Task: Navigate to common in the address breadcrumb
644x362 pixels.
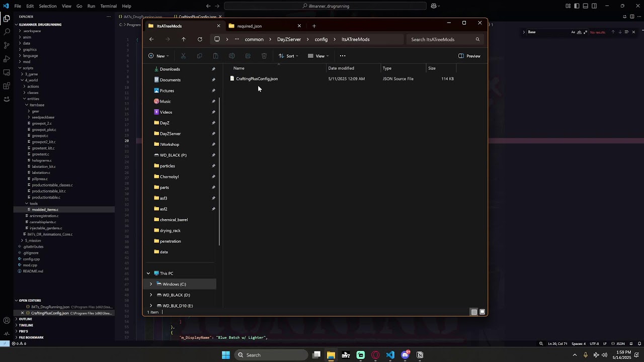Action: [x=254, y=39]
